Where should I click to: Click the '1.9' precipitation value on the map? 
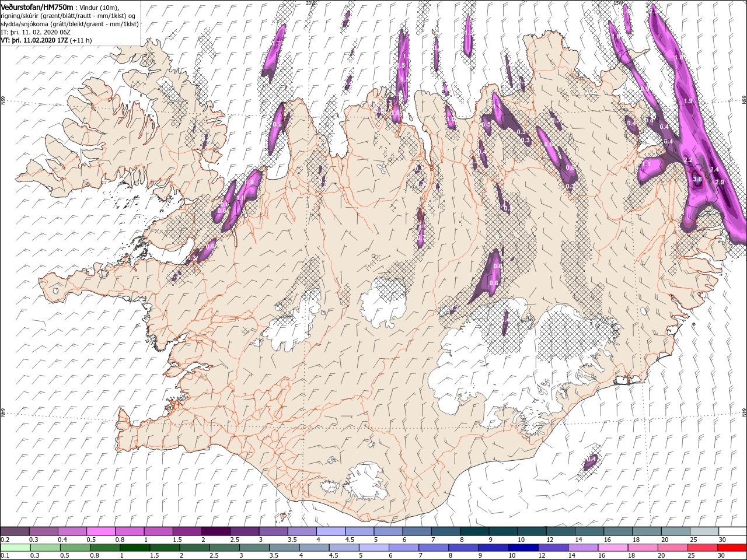click(x=687, y=101)
